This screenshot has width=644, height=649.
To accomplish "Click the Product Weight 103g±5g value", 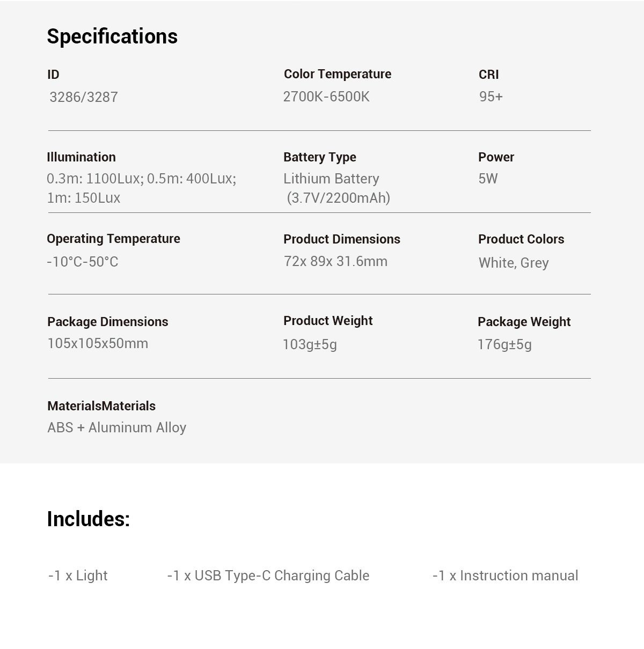I will 310,344.
